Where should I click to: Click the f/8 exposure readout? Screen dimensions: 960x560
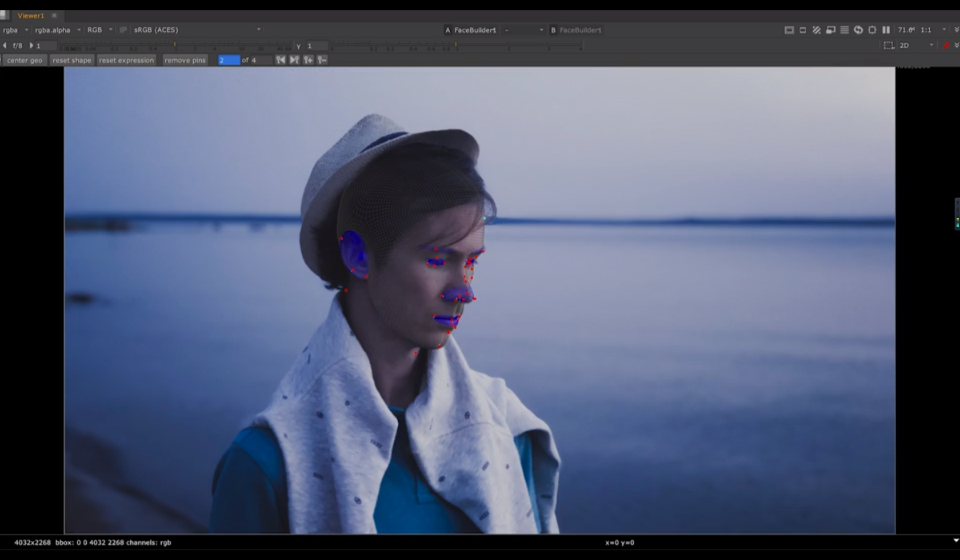pos(17,46)
